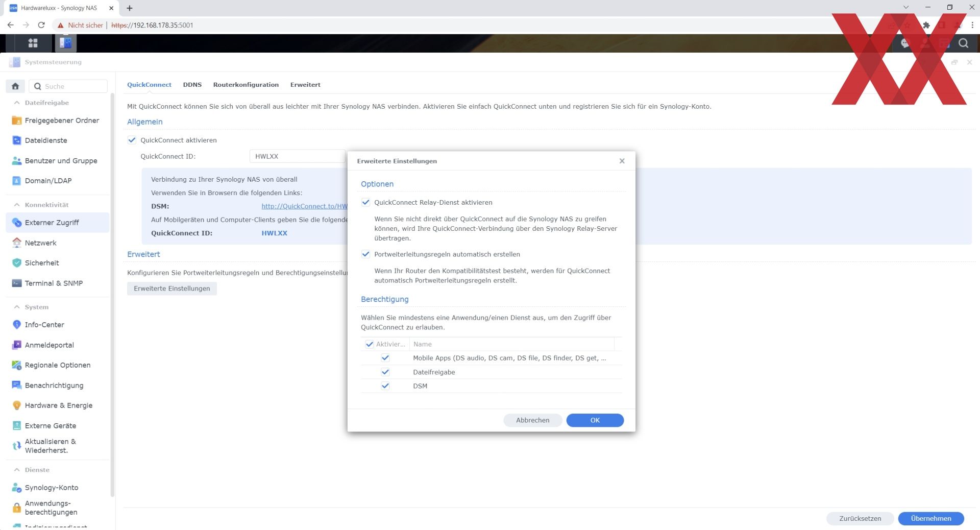Collapse the Konnektivität section
The width and height of the screenshot is (980, 530).
pos(17,205)
